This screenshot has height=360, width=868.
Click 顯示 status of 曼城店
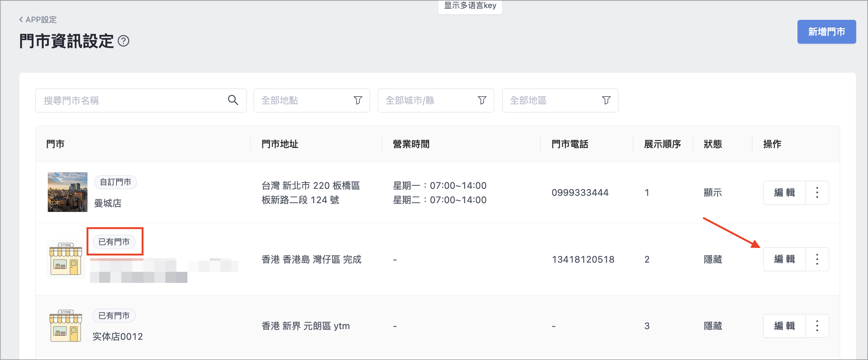click(x=713, y=192)
